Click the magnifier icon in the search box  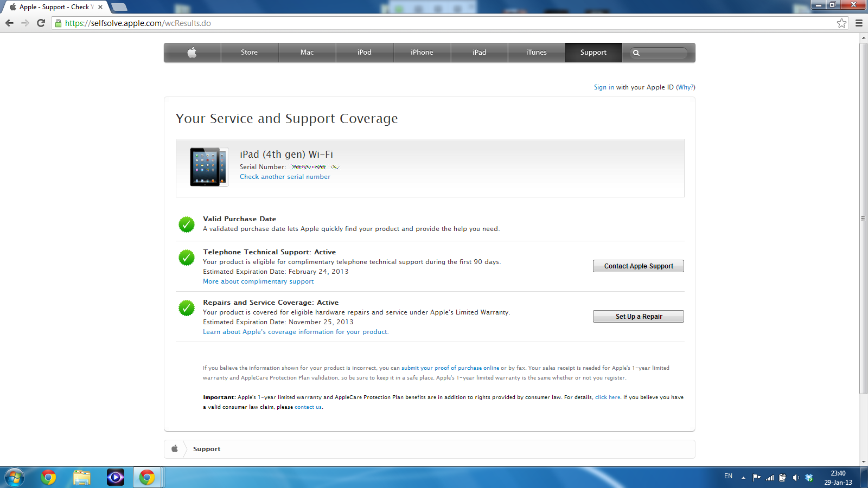point(636,53)
